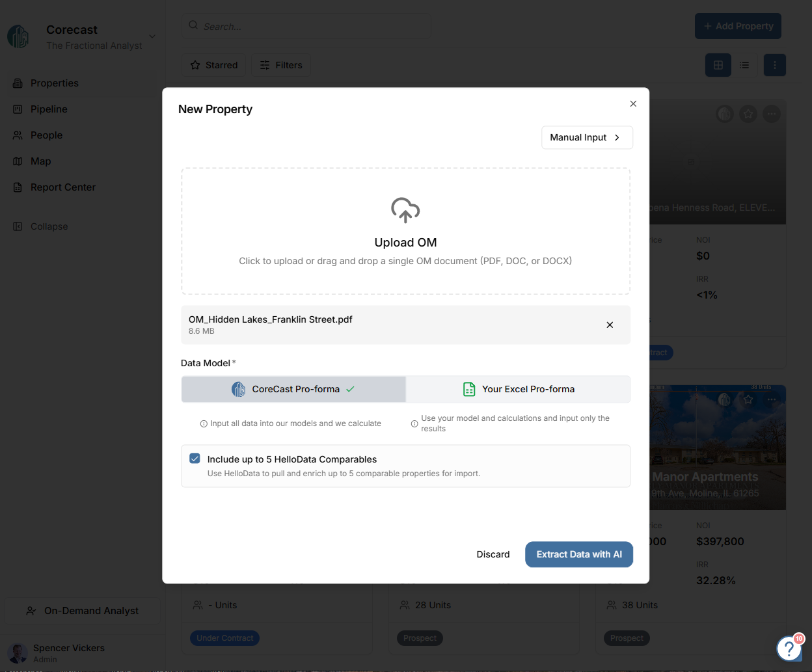The width and height of the screenshot is (812, 672).
Task: Switch to list view
Action: pos(744,65)
